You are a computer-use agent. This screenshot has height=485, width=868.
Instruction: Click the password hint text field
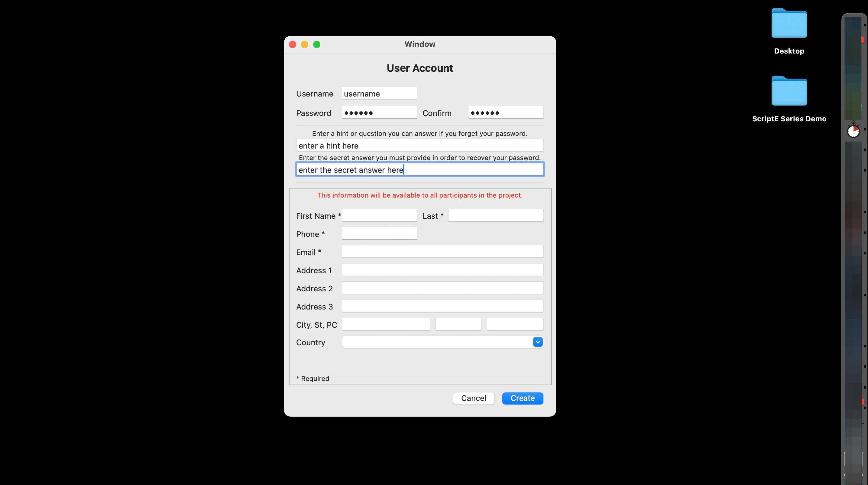[419, 145]
